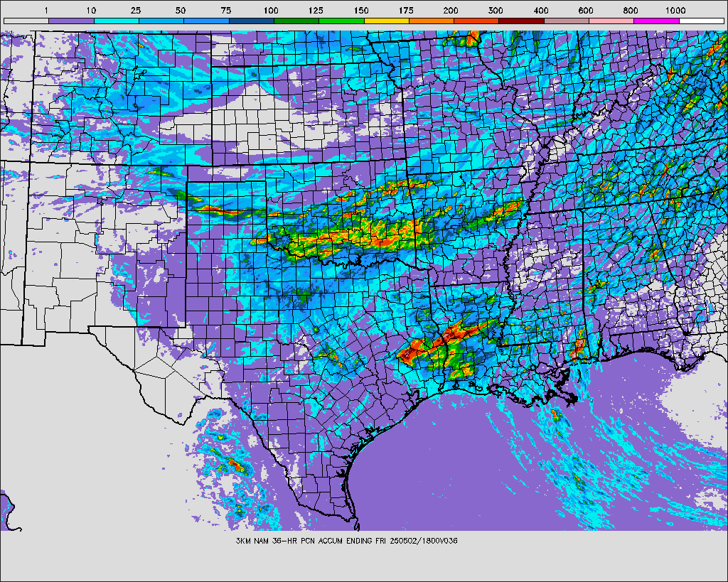Click the bright green swatch between 125 and 150
This screenshot has height=582, width=728.
coord(342,21)
